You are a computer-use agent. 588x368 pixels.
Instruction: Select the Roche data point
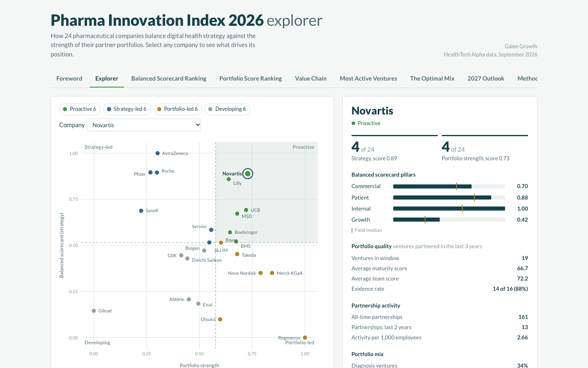(157, 173)
